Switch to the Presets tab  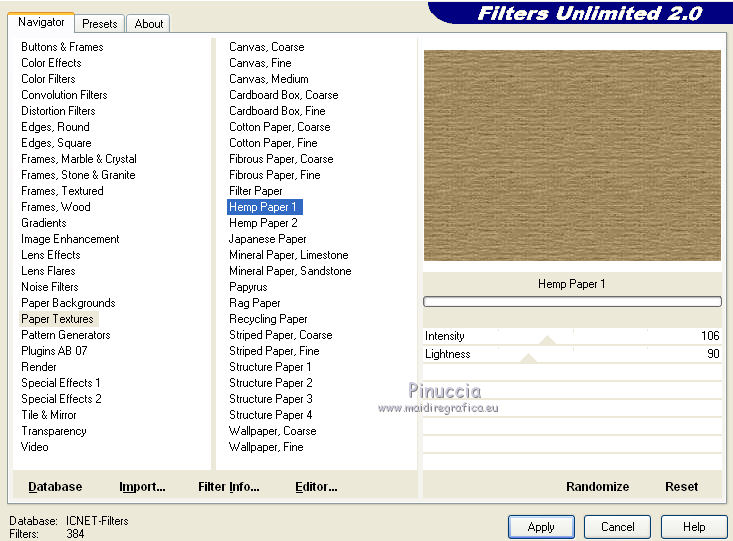100,24
